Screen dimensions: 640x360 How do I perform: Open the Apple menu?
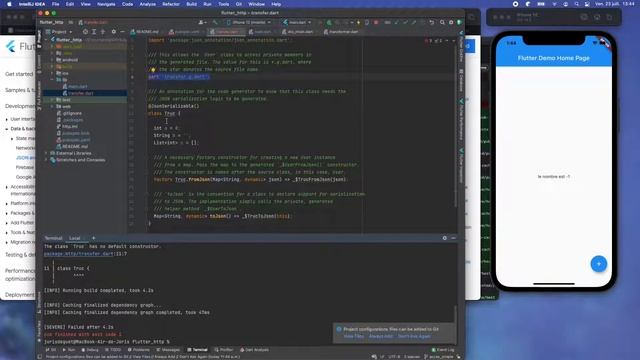[9, 4]
